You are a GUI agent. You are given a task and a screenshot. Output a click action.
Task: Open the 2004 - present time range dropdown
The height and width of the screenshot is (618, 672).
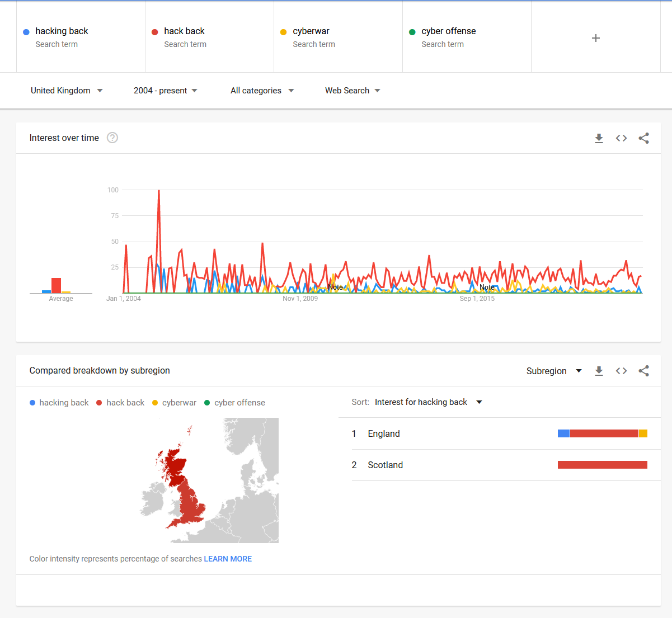(x=166, y=91)
